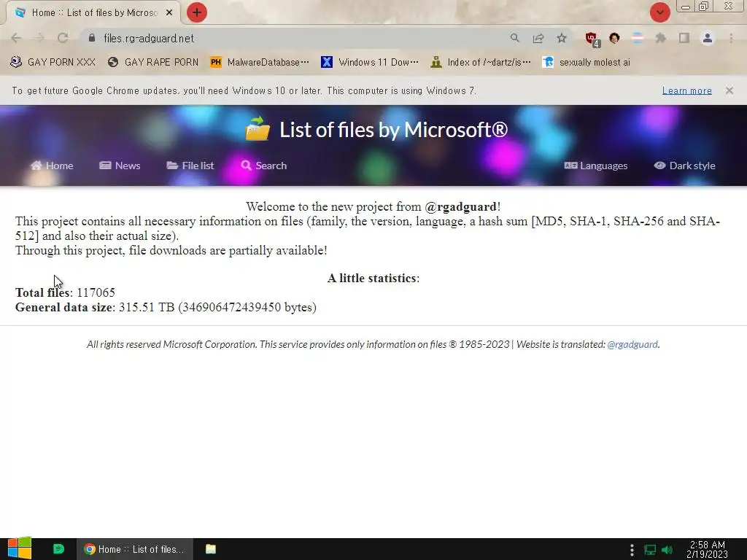Open the 'Index of /~dartz/is…' bookmark

pos(481,63)
